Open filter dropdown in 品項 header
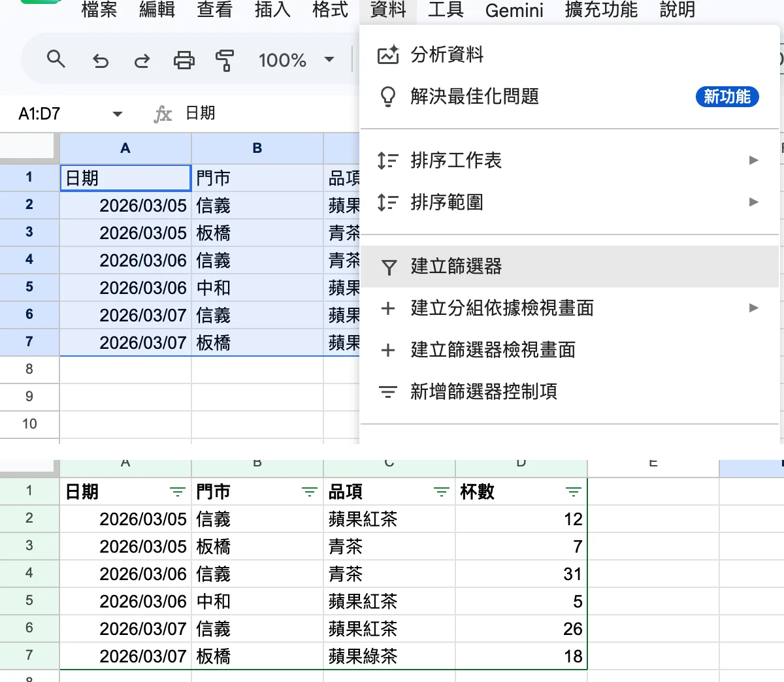This screenshot has width=784, height=682. click(x=441, y=492)
